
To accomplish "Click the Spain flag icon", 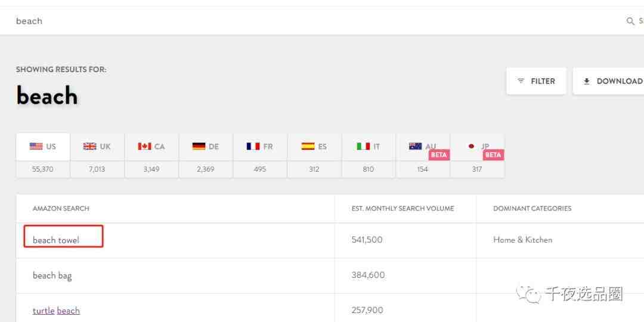I will click(308, 146).
